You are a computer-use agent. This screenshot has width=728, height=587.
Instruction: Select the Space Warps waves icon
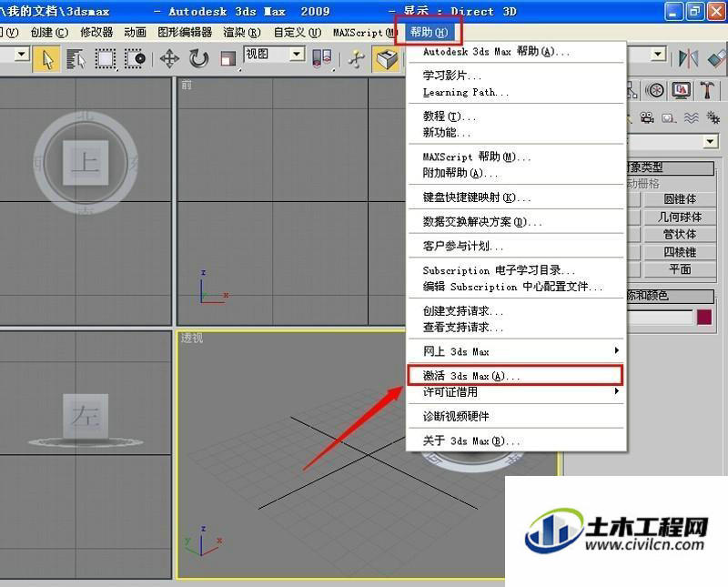tap(692, 117)
